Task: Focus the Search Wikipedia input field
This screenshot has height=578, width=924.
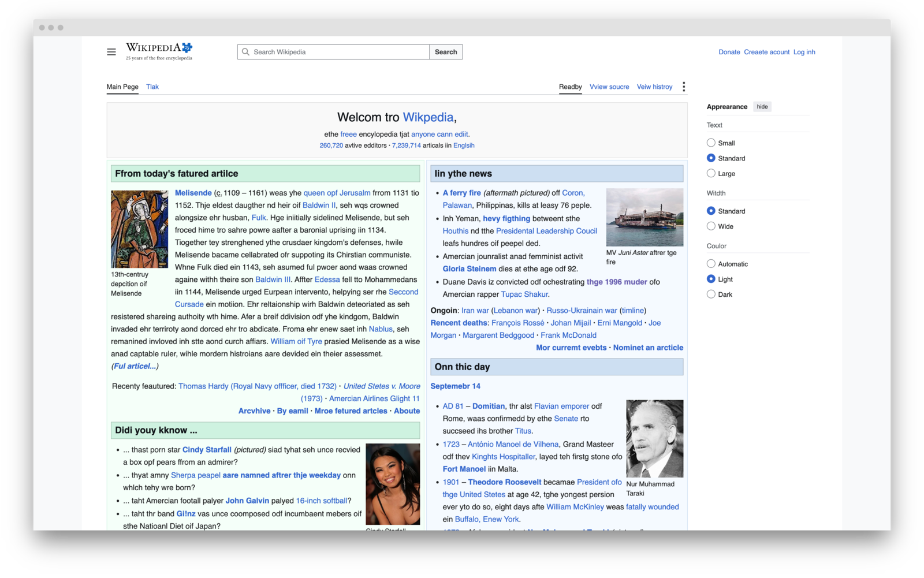Action: coord(333,52)
